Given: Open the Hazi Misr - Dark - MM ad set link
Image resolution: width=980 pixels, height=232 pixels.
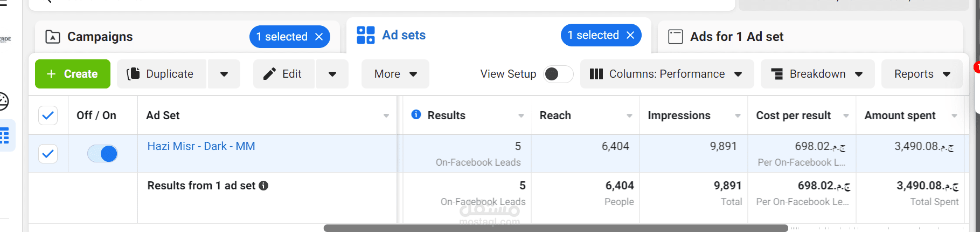Looking at the screenshot, I should pyautogui.click(x=201, y=146).
